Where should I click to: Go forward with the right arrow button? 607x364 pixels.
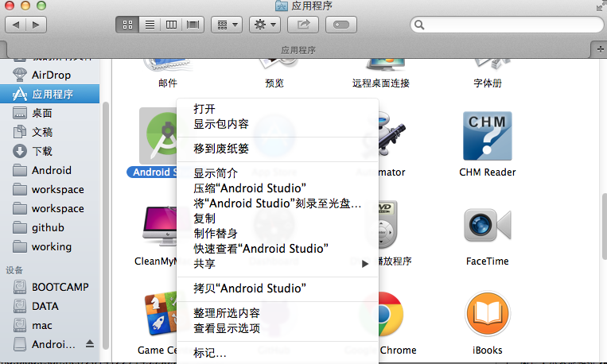(36, 25)
